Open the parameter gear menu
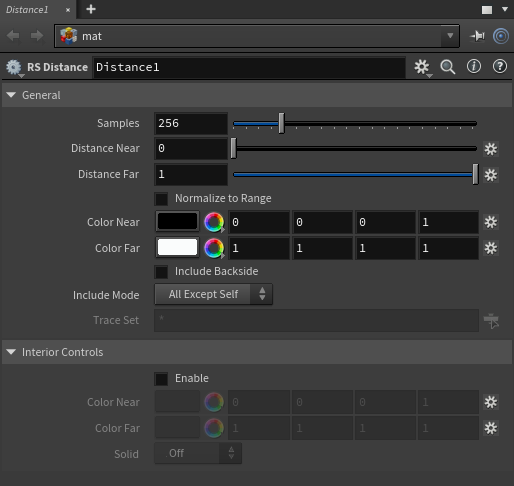This screenshot has height=486, width=514. click(422, 67)
